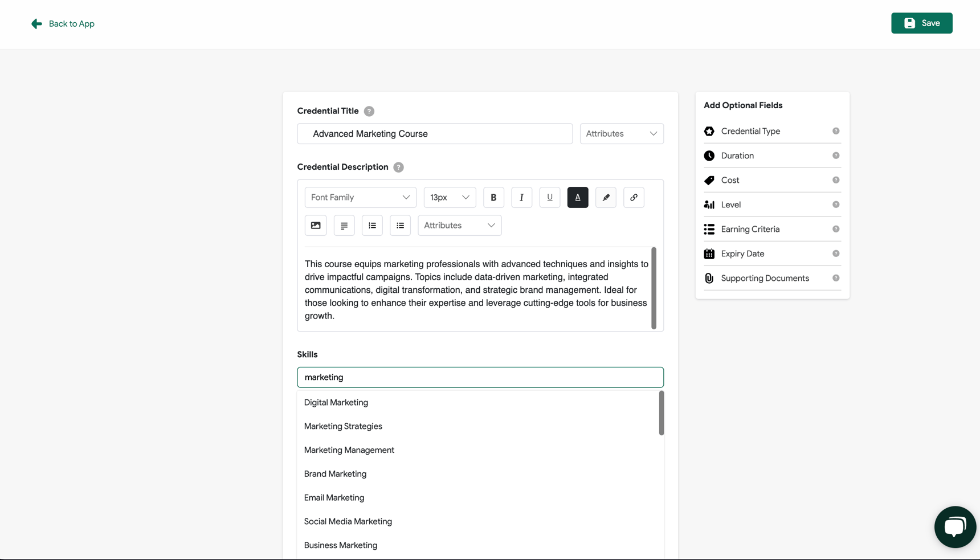The width and height of the screenshot is (980, 560).
Task: Open the chat support widget
Action: click(955, 526)
